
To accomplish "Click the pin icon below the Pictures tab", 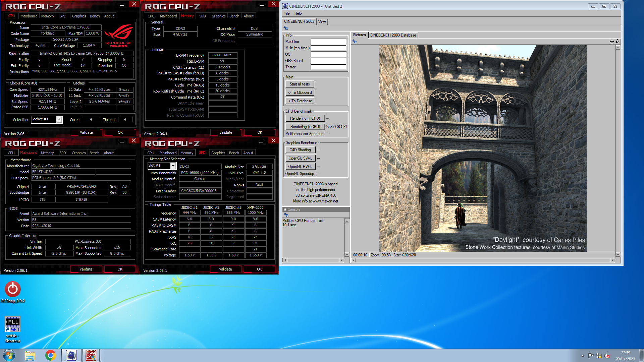I will coord(355,42).
